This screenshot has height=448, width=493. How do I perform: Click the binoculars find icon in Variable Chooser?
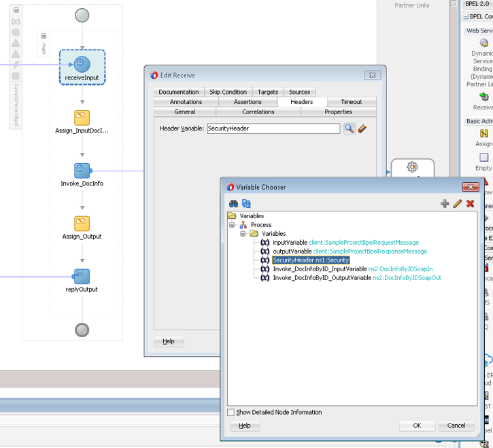point(233,204)
